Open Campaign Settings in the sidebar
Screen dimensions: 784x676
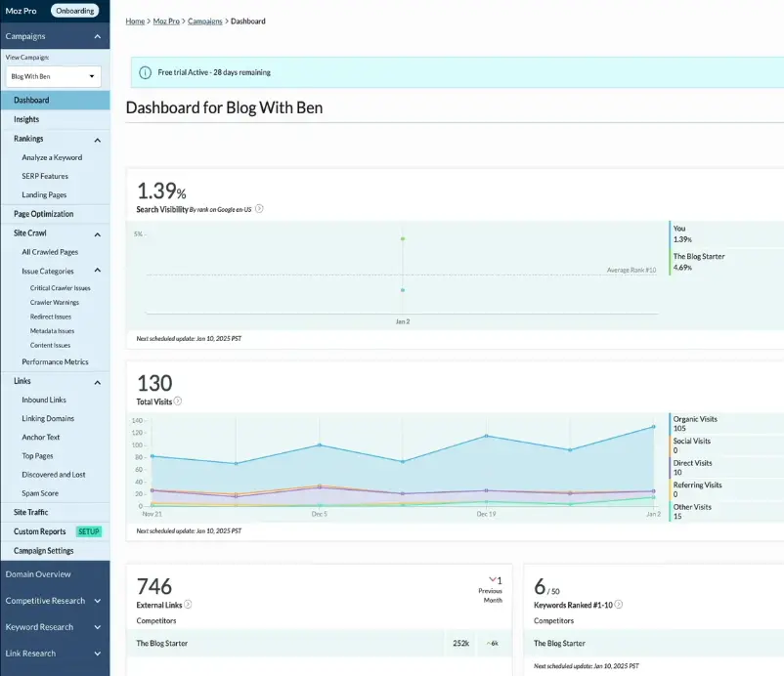click(x=55, y=551)
